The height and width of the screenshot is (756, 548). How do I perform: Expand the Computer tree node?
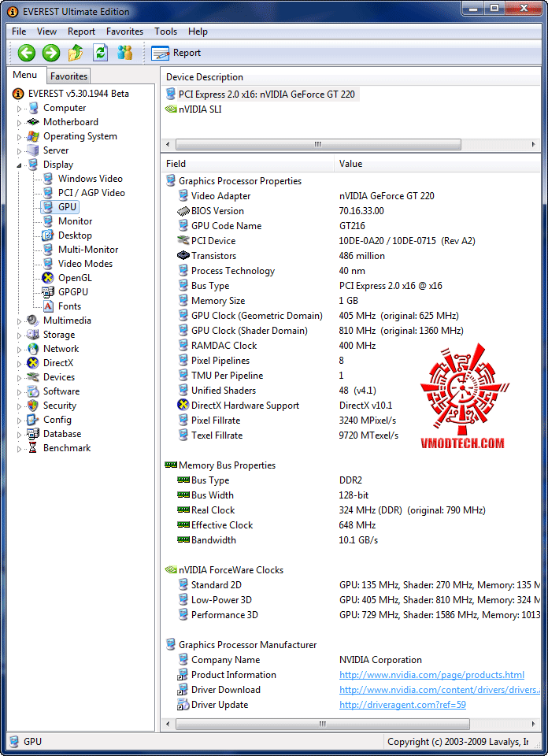(19, 109)
